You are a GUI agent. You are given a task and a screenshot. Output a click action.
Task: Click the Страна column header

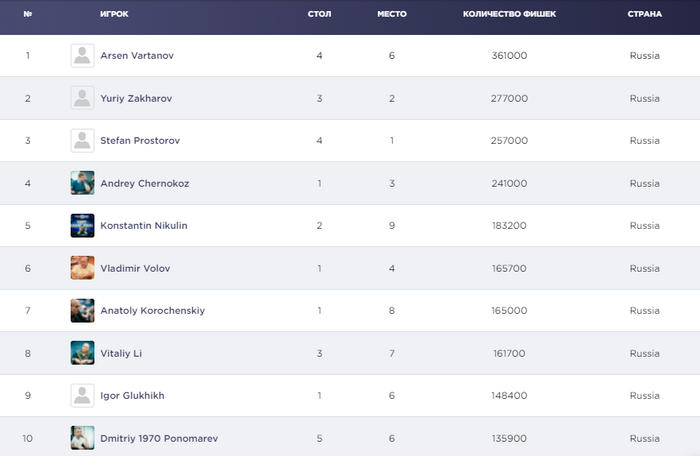pos(644,14)
